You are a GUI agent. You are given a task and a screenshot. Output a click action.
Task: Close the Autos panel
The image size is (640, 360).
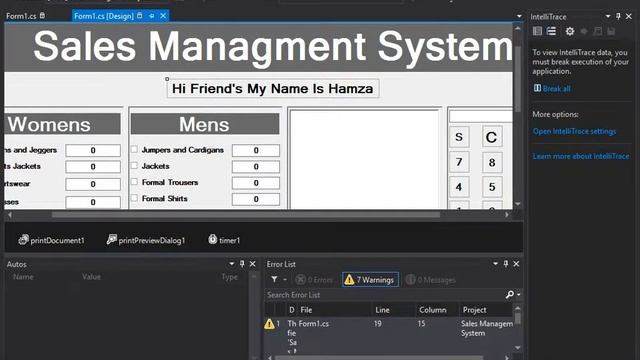coord(253,264)
